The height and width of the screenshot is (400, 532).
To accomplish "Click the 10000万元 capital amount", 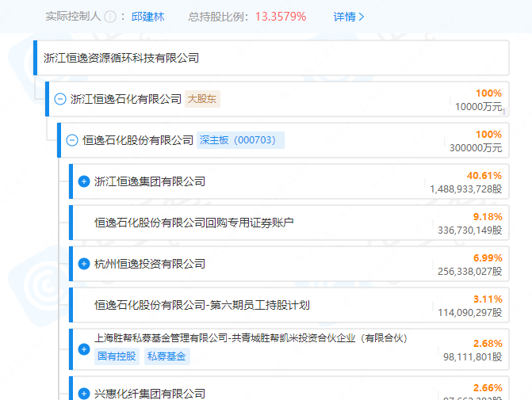I will (478, 107).
